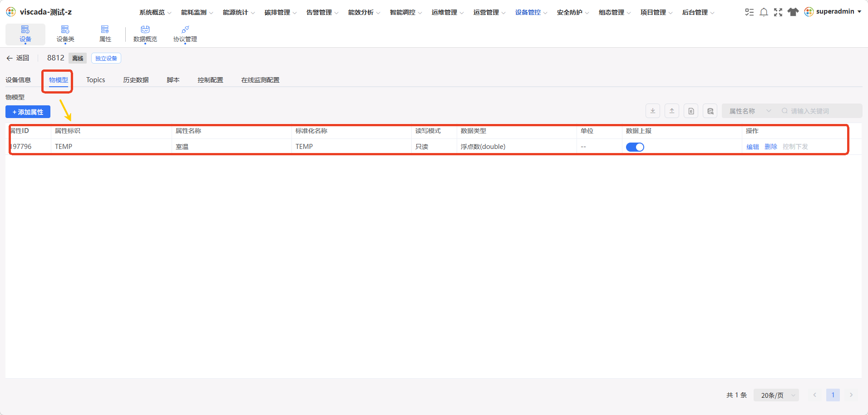This screenshot has width=868, height=415.
Task: Open the superadmin user dropdown arrow
Action: point(859,12)
